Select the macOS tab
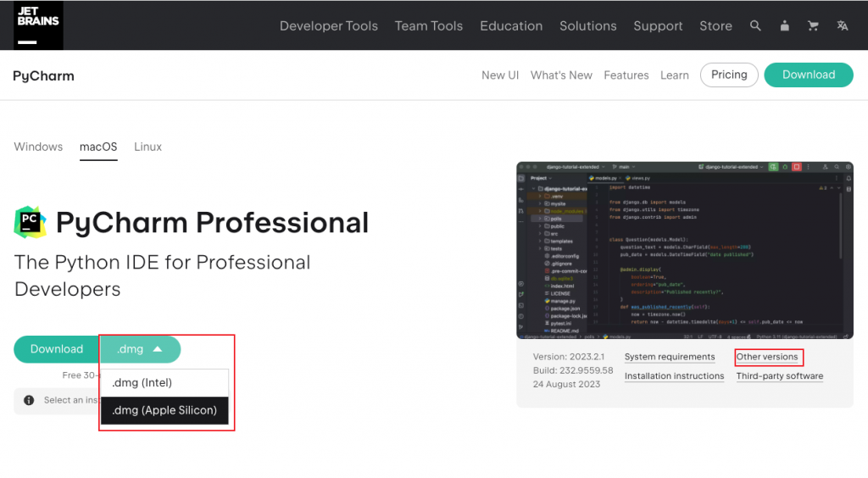This screenshot has height=478, width=868. (98, 147)
